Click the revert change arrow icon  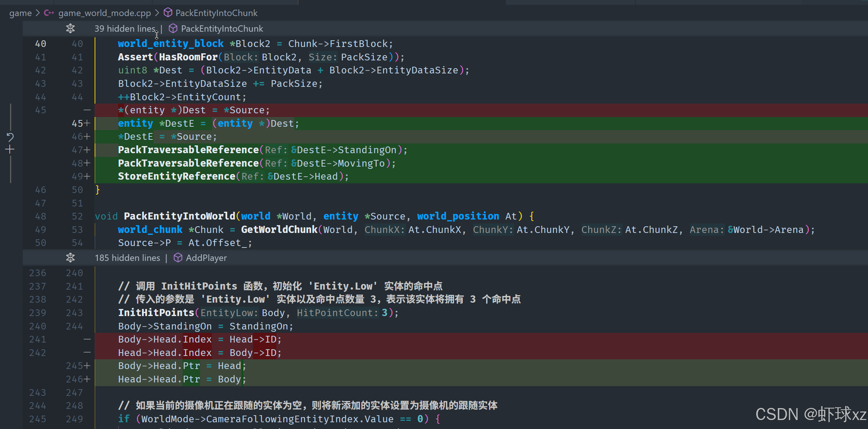pos(10,137)
